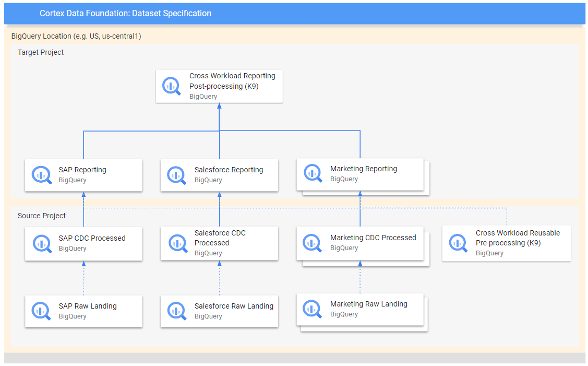Click the SAP Raw Landing BigQuery icon
The height and width of the screenshot is (366, 588).
tap(41, 311)
